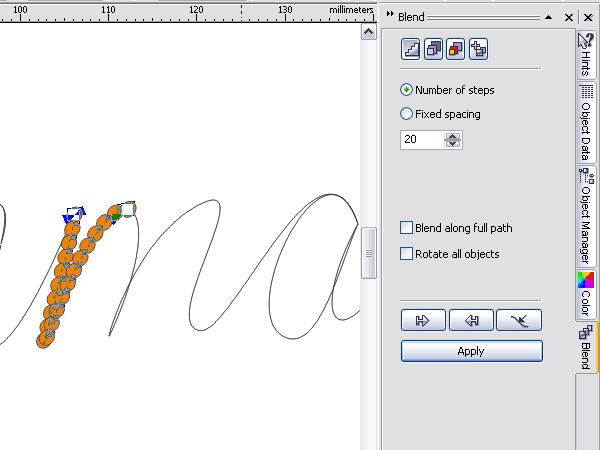This screenshot has width=600, height=450.
Task: Click the Path properties button
Action: [519, 320]
